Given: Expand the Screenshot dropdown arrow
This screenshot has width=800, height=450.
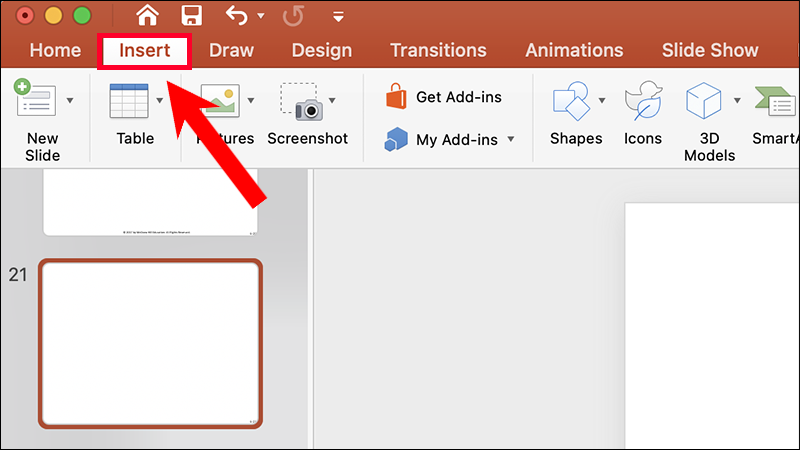Looking at the screenshot, I should pos(332,101).
